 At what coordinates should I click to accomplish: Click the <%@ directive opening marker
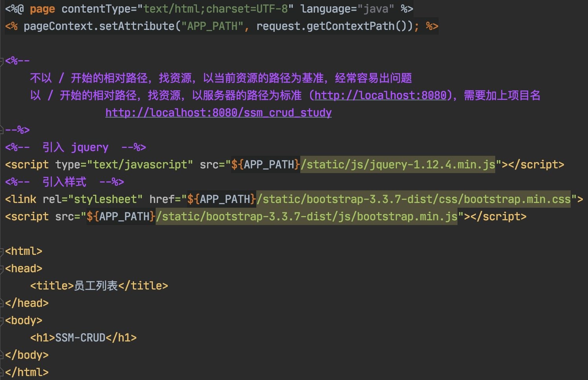pos(15,9)
